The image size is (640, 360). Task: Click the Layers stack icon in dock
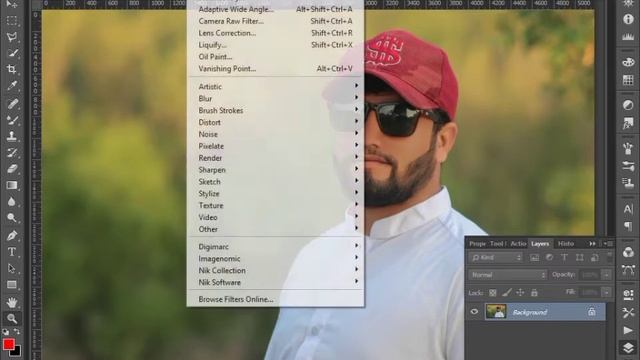(x=628, y=347)
